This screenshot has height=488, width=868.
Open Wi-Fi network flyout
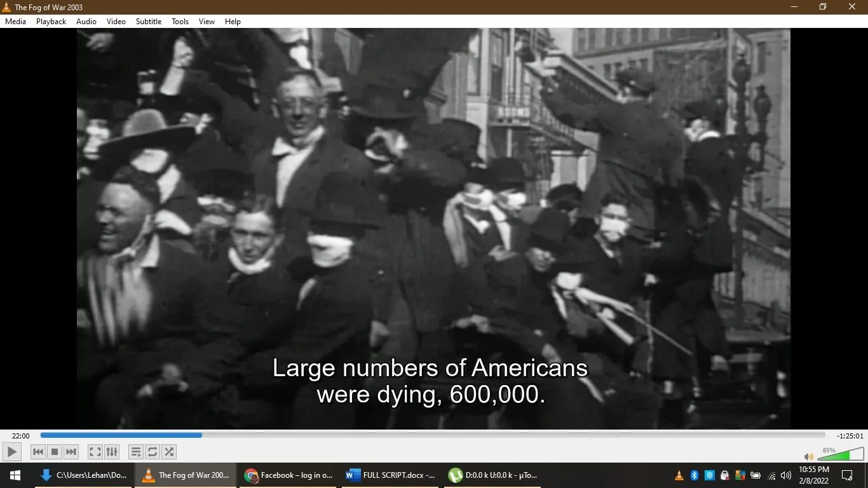[771, 475]
